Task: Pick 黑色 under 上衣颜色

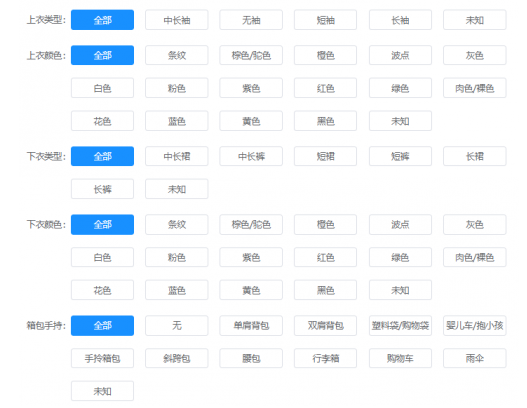Action: tap(325, 121)
